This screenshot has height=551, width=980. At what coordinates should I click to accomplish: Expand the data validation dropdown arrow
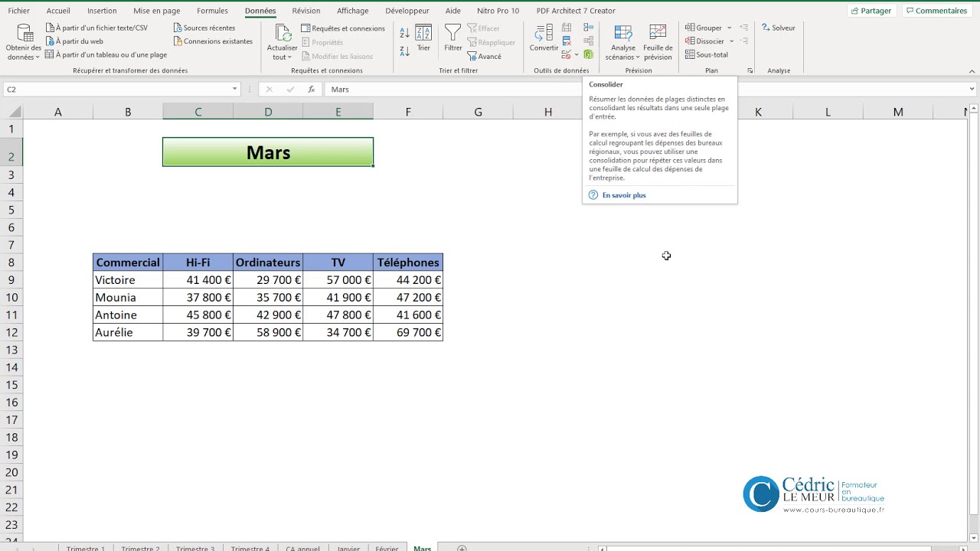[x=576, y=55]
